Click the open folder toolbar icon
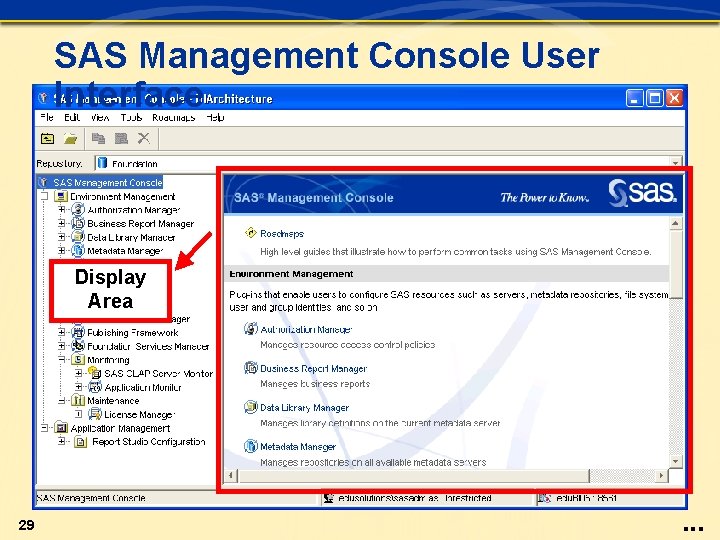 point(70,138)
